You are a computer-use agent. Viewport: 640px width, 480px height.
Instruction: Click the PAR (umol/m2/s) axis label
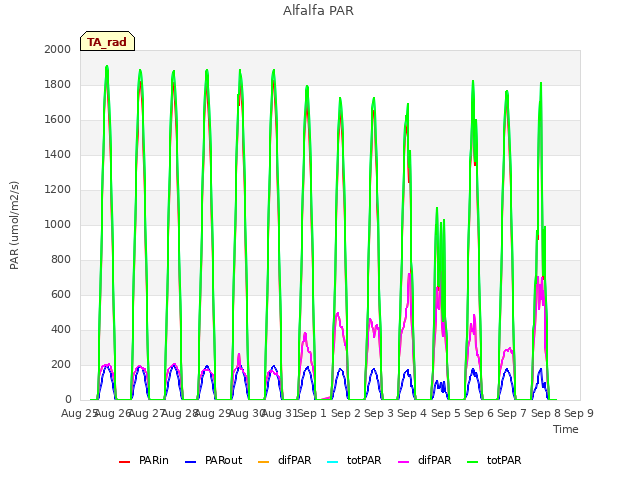[x=14, y=225]
